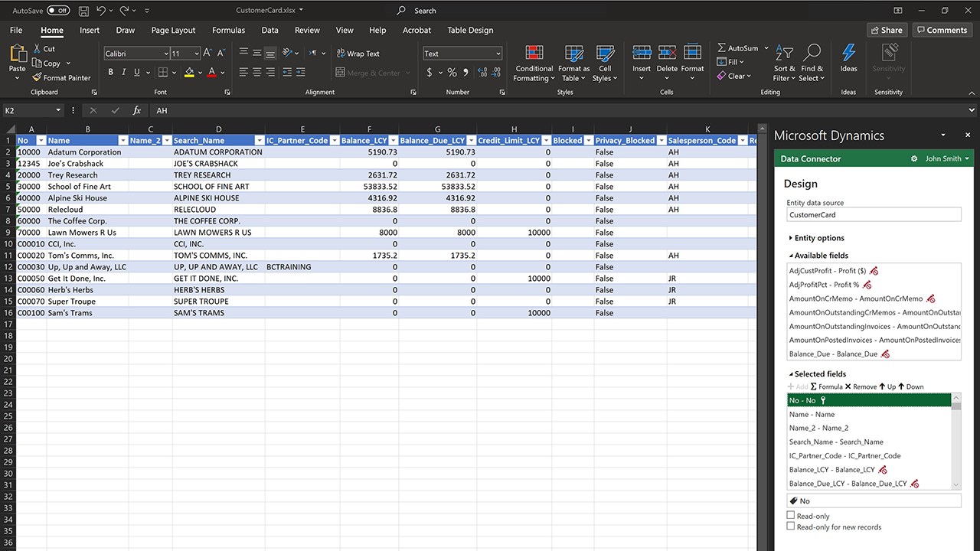Click the Undo arrow icon
Viewport: 980px width, 551px height.
pyautogui.click(x=100, y=11)
